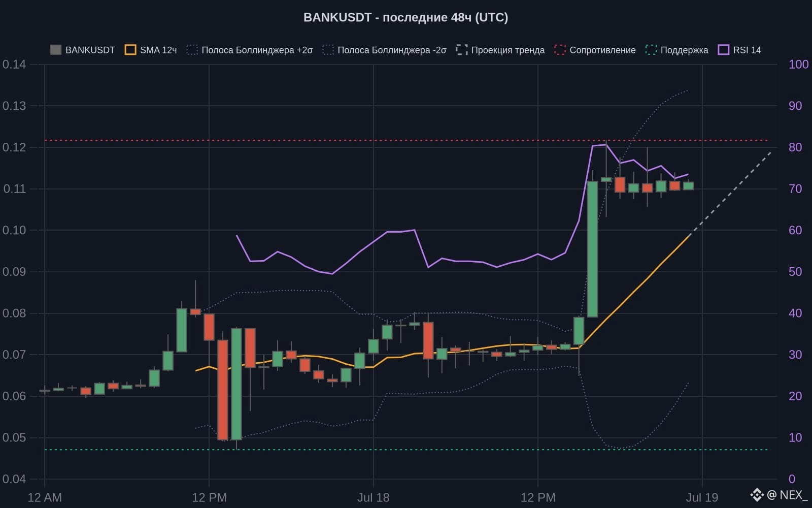Click the 0.07 price axis label
Image resolution: width=812 pixels, height=508 pixels.
(14, 355)
